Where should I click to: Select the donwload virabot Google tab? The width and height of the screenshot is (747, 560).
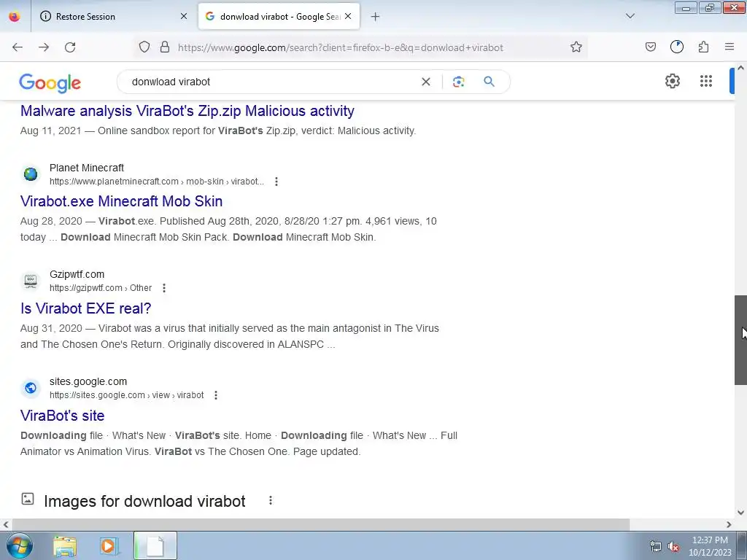[279, 16]
